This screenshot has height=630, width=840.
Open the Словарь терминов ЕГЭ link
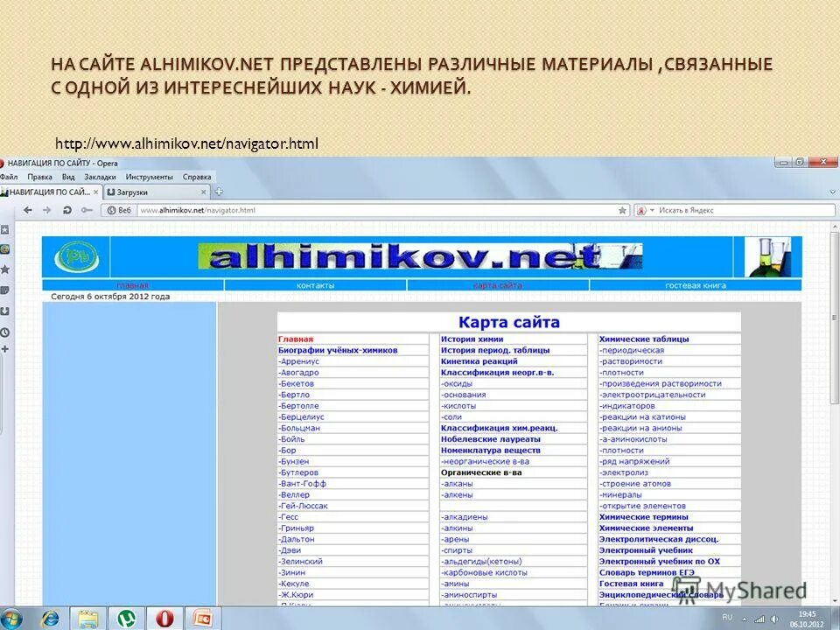click(x=647, y=572)
